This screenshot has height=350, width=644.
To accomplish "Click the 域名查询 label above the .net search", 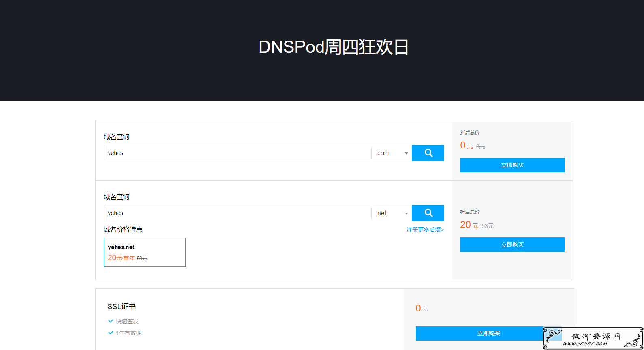I will pyautogui.click(x=116, y=197).
